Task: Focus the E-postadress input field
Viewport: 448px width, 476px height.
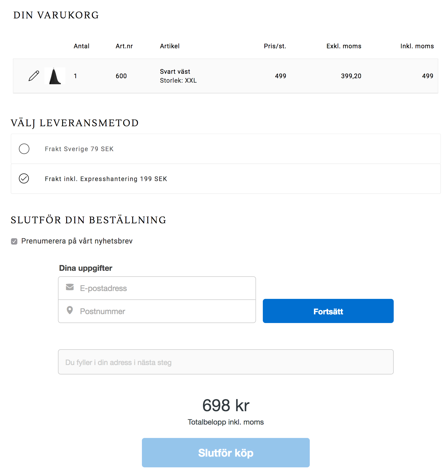Action: 157,288
